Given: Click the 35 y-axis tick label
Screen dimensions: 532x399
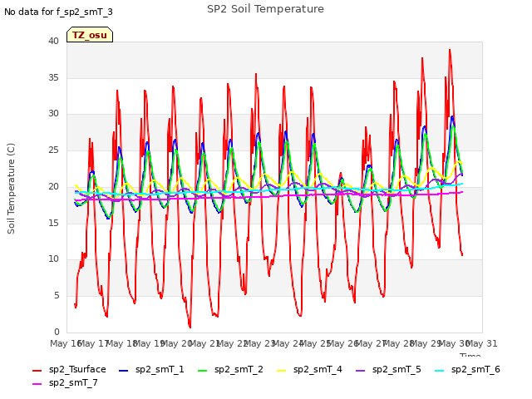Looking at the screenshot, I should (x=53, y=77).
